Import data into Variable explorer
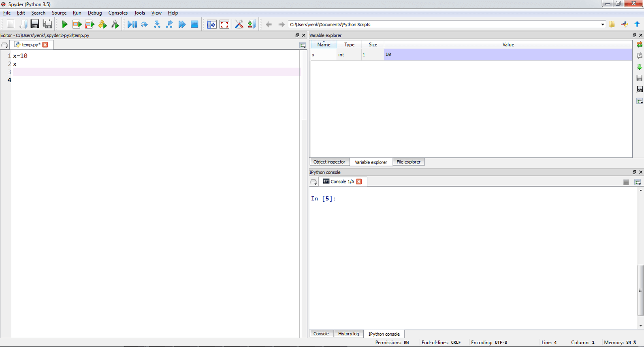Image resolution: width=644 pixels, height=347 pixels. (x=640, y=67)
